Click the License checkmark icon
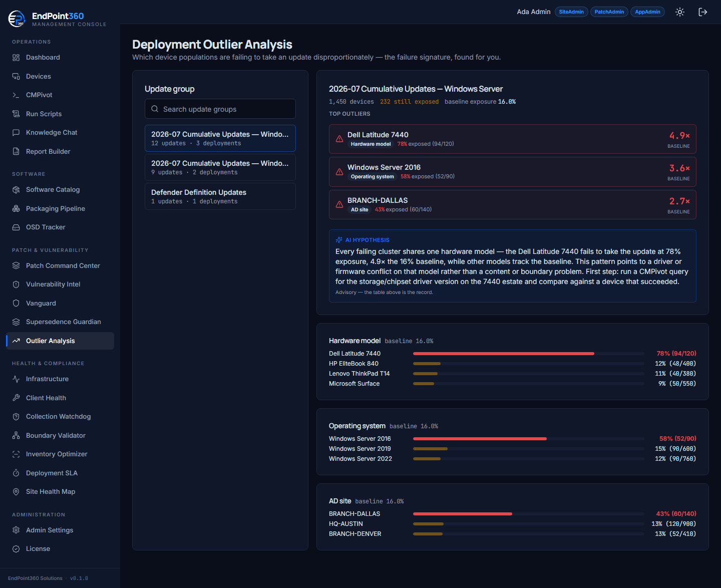The width and height of the screenshot is (721, 588). pyautogui.click(x=16, y=549)
